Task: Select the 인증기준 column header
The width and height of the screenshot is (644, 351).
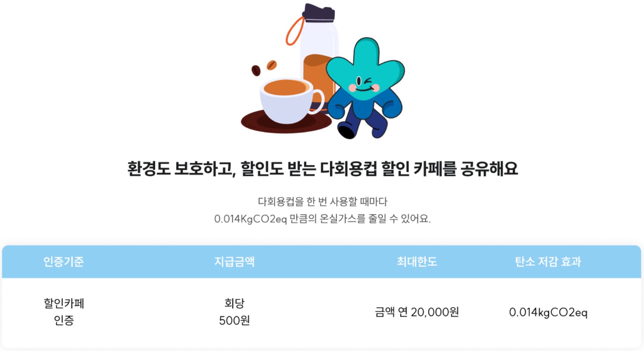Action: (64, 262)
